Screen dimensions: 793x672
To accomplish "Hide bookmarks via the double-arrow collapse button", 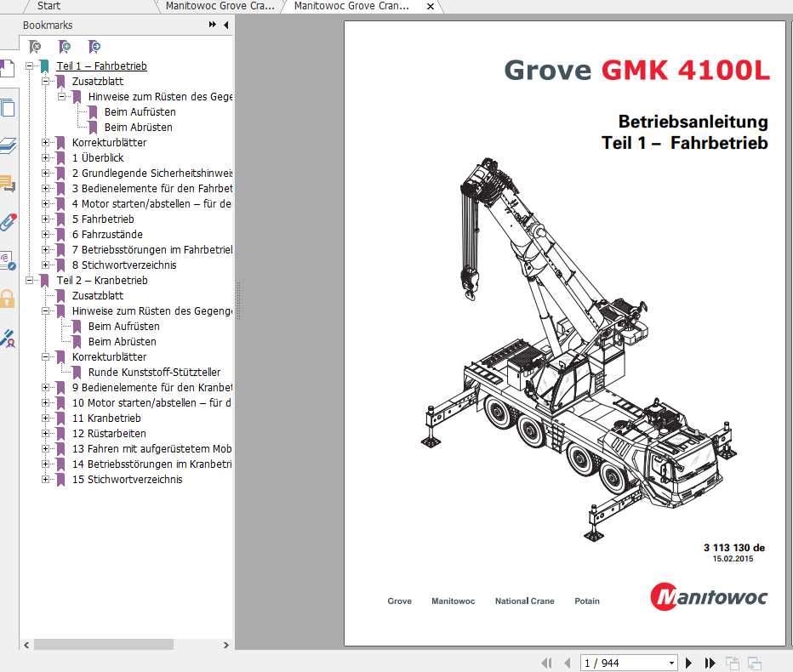I will click(x=210, y=25).
